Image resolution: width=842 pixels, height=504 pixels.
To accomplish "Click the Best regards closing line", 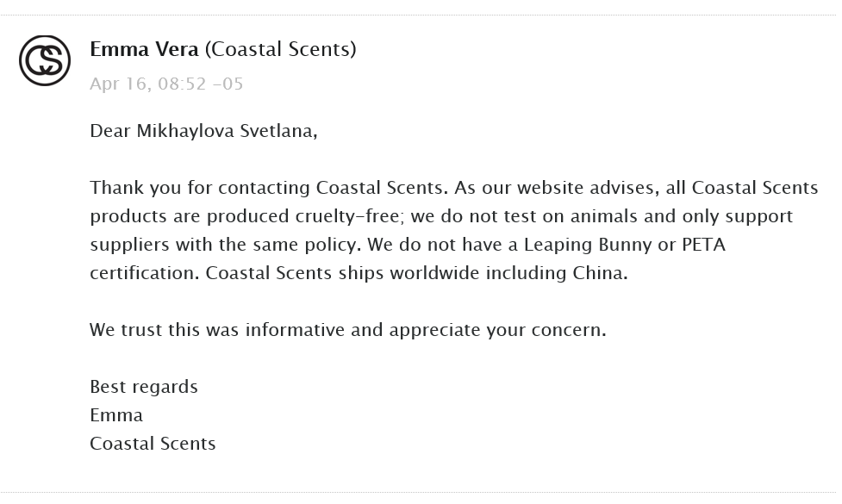I will click(144, 387).
